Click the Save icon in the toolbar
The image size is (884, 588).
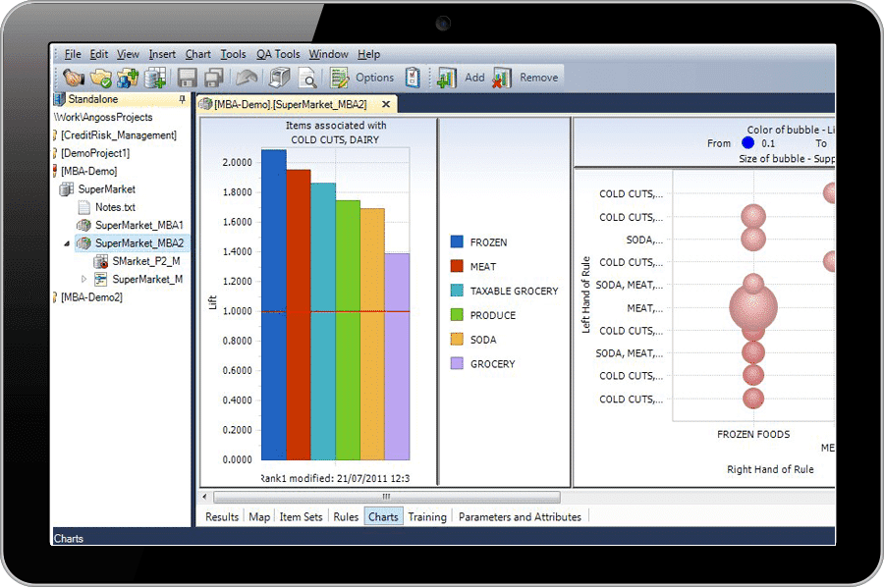(x=189, y=79)
